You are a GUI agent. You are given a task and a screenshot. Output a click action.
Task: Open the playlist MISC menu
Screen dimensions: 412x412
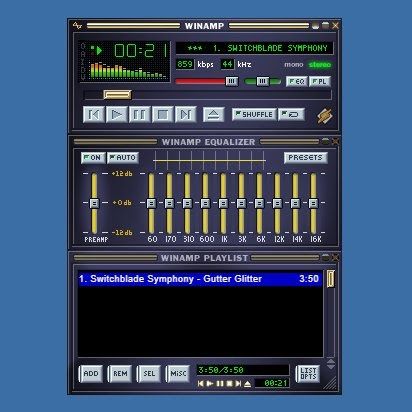click(x=178, y=374)
